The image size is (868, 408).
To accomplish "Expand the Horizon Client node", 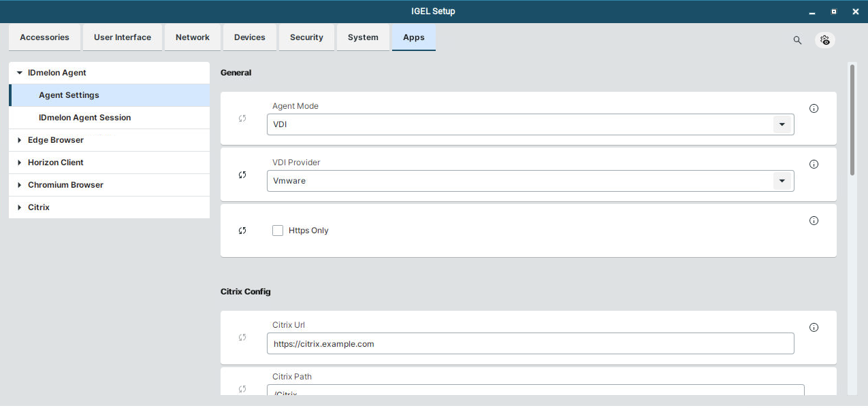I will coord(20,163).
